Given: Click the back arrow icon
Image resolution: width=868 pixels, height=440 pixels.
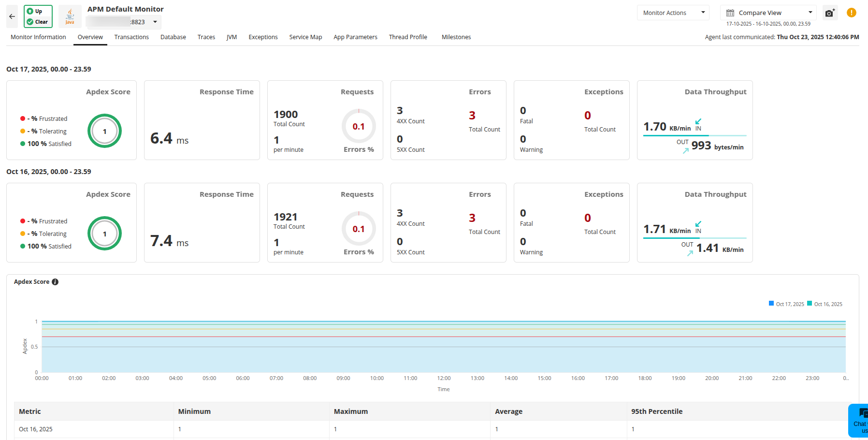Looking at the screenshot, I should (12, 16).
